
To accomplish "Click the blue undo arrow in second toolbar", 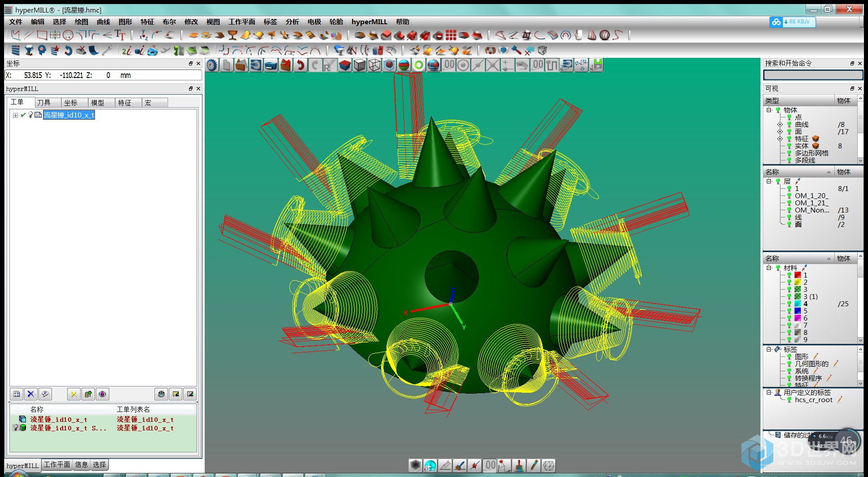I will click(x=68, y=50).
